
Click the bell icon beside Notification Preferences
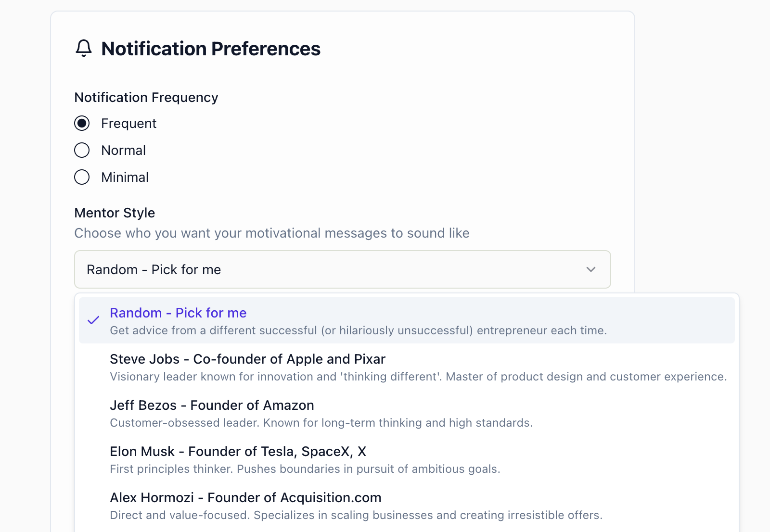click(84, 49)
